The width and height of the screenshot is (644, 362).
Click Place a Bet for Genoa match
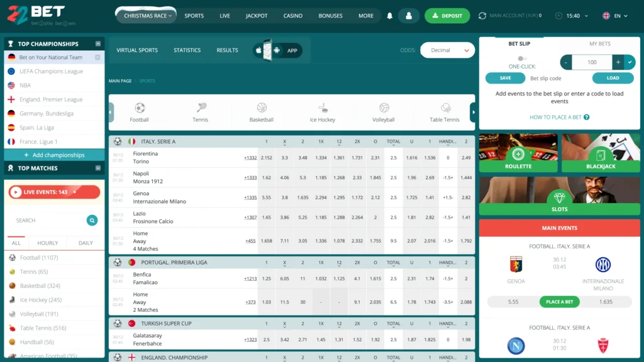559,302
